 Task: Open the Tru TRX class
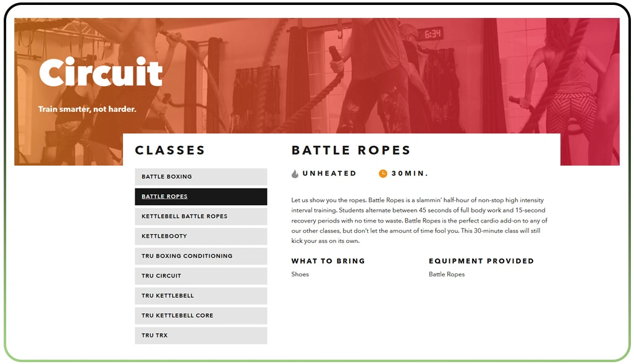coord(201,336)
